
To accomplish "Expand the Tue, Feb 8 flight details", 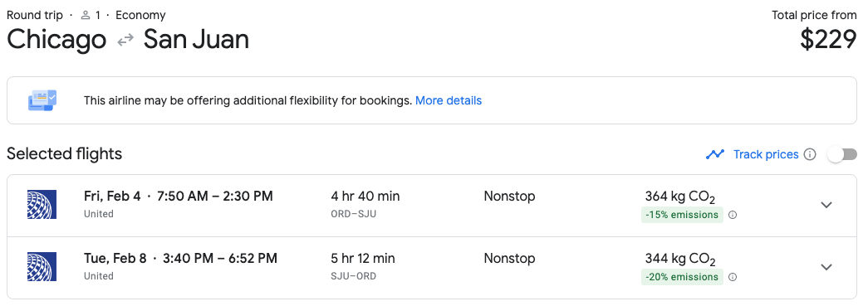I will click(x=826, y=267).
